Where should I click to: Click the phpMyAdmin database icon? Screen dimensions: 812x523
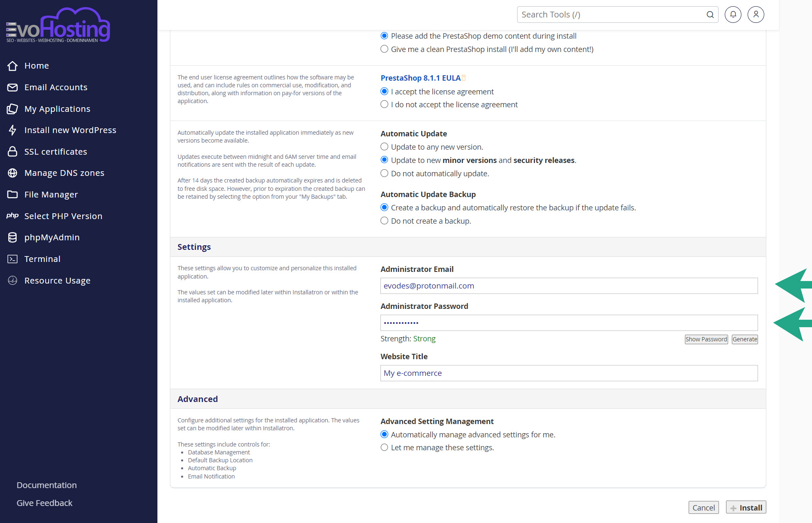click(12, 237)
